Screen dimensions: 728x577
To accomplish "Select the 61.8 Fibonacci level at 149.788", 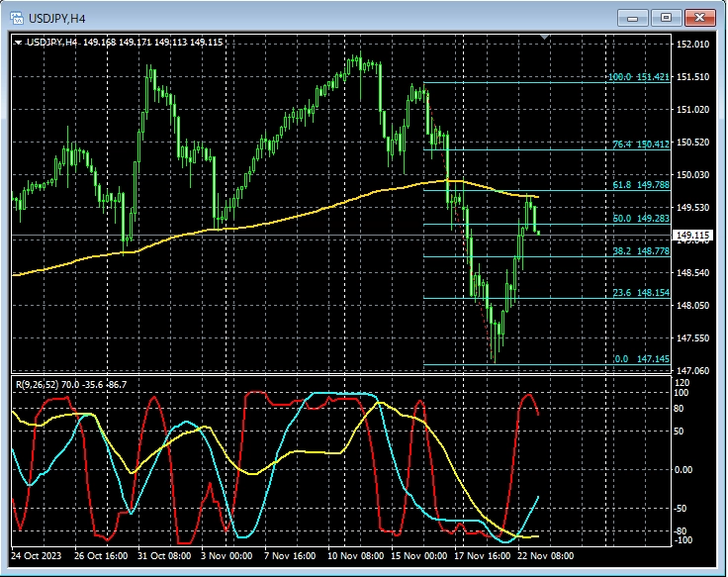I will [x=637, y=184].
